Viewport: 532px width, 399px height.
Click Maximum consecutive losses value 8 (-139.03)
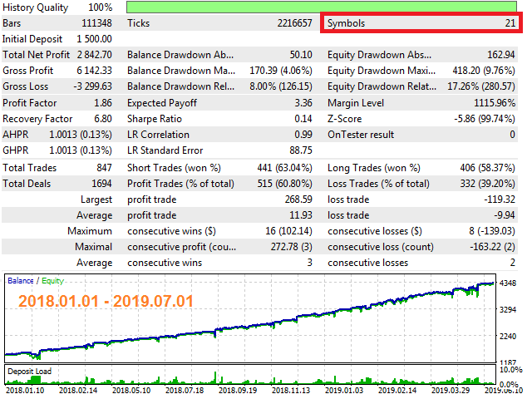[x=492, y=231]
